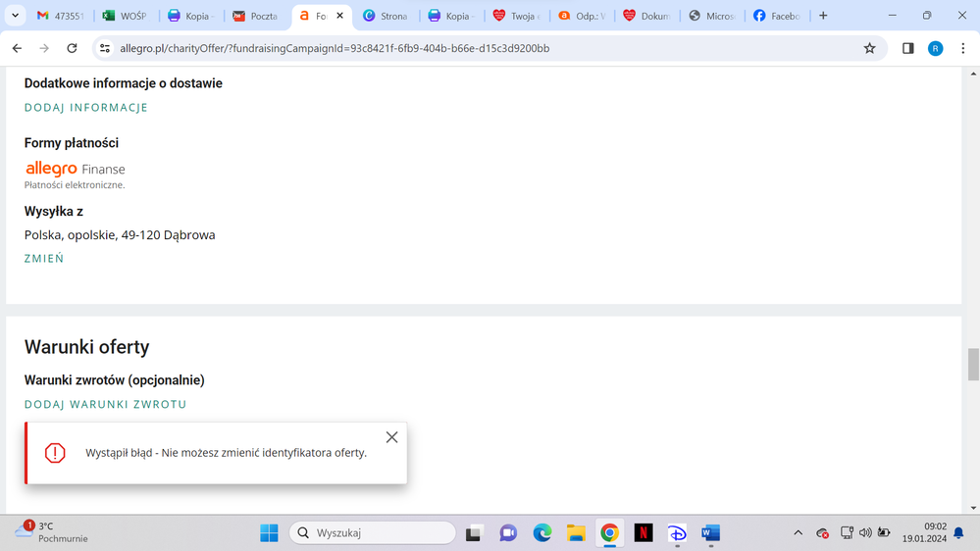Click ZMIEŃ under shipping location

[44, 259]
